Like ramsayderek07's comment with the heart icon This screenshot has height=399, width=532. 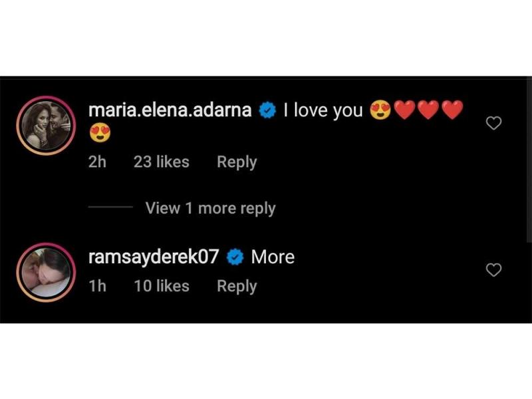(x=493, y=270)
